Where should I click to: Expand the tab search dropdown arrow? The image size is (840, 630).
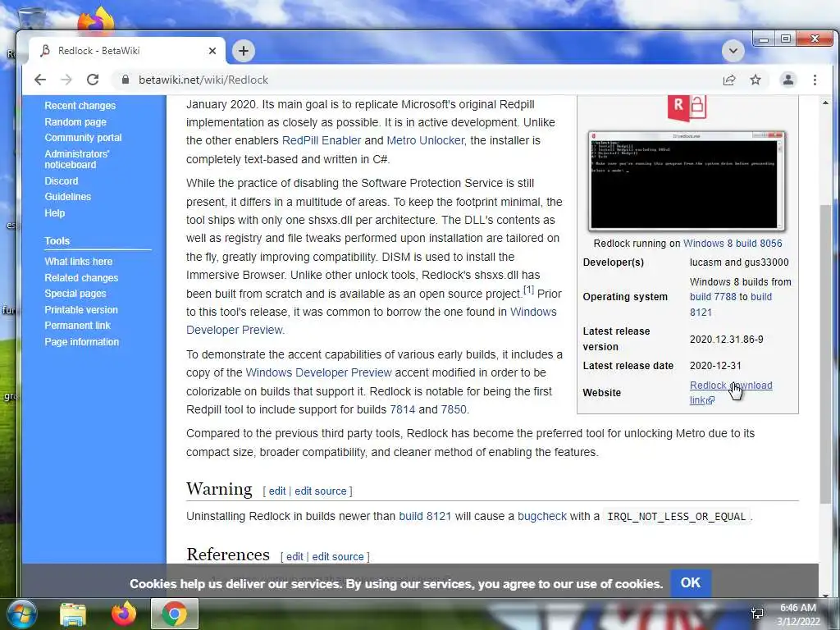(x=733, y=51)
